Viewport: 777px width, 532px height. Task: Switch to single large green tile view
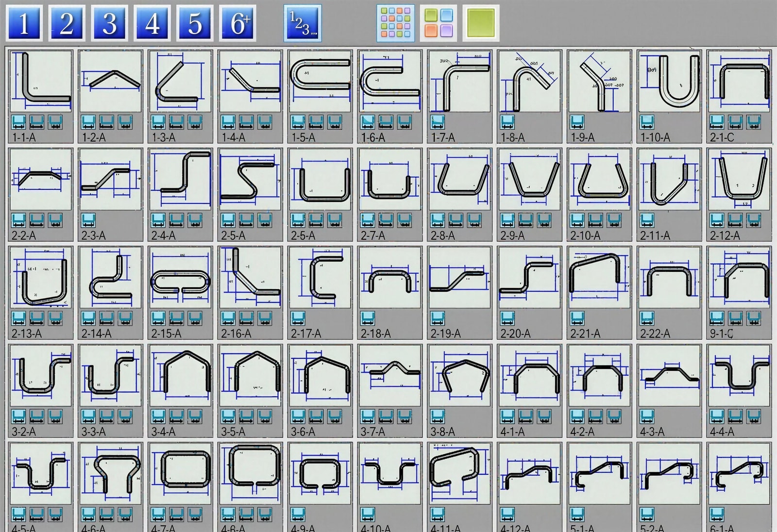pyautogui.click(x=481, y=23)
